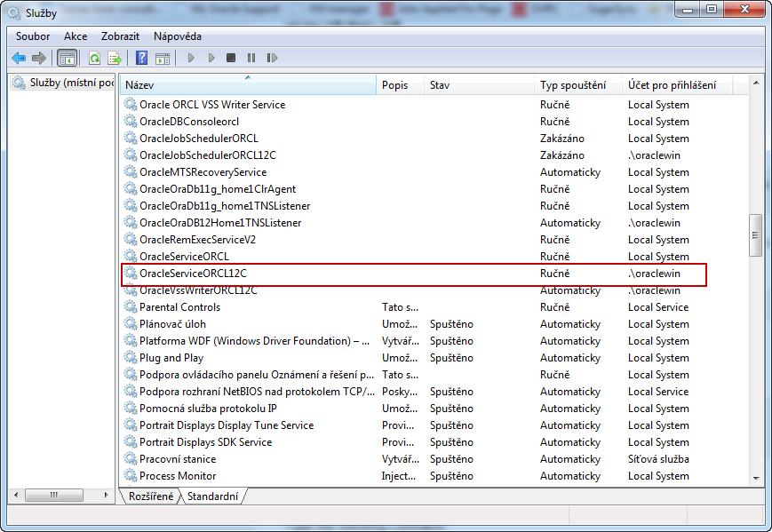The width and height of the screenshot is (772, 532).
Task: Click the Back arrow in the toolbar
Action: [19, 58]
